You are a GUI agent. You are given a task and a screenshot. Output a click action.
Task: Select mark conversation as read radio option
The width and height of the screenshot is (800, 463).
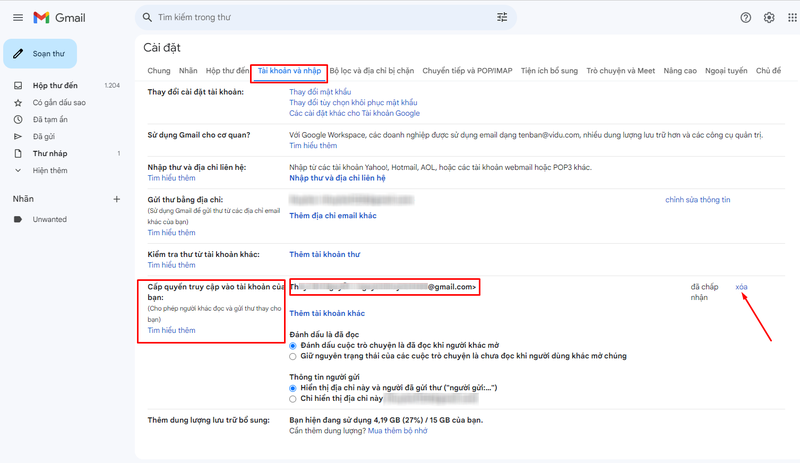tap(293, 346)
